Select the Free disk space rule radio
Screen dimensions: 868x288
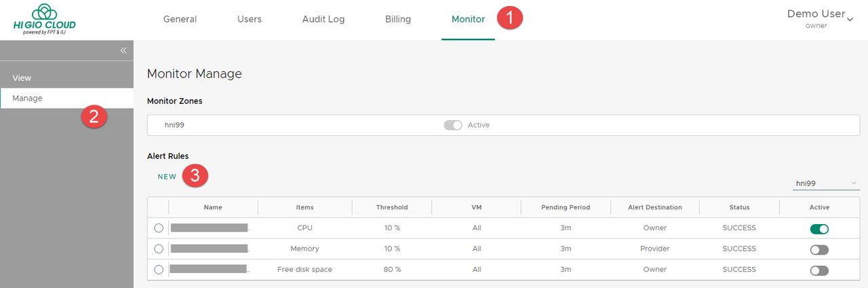click(159, 270)
